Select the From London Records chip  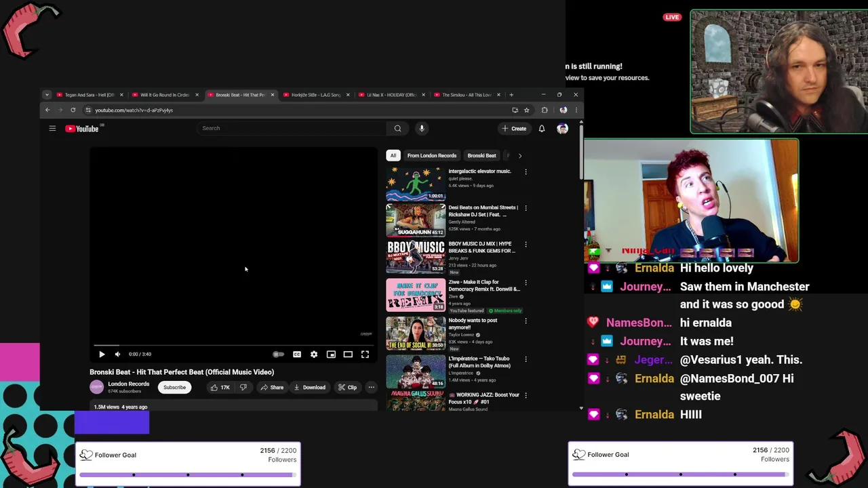[x=432, y=155]
